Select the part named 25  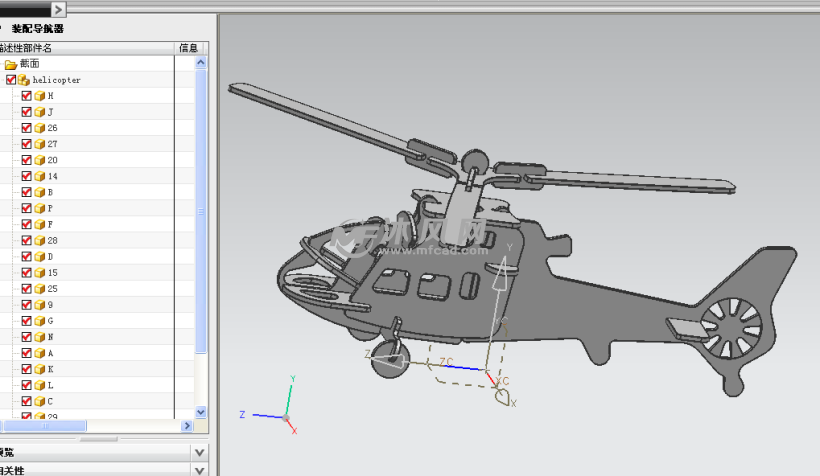[x=52, y=289]
